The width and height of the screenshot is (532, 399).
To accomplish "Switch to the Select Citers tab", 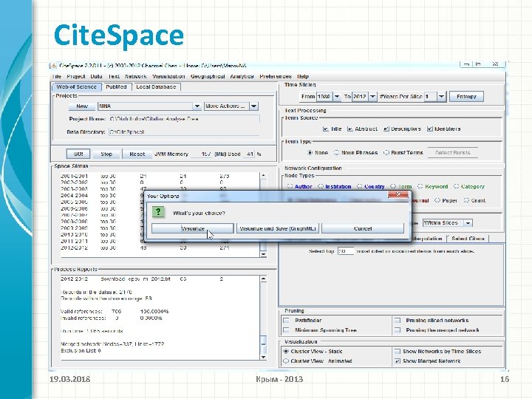I will 468,239.
